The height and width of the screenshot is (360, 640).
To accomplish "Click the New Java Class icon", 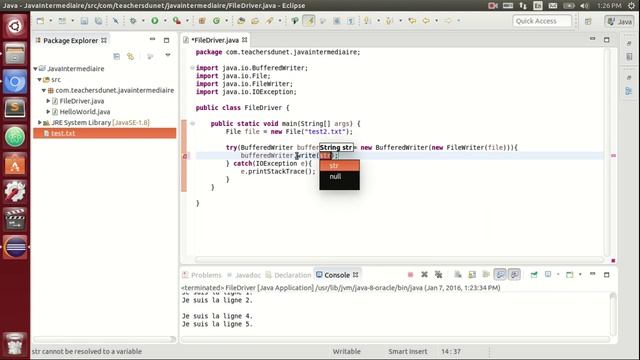I will (x=216, y=21).
